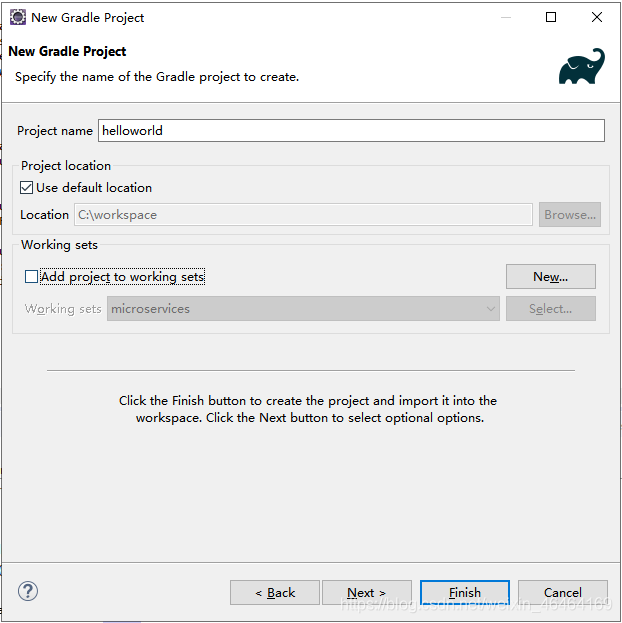This screenshot has width=622, height=623.
Task: Click the Working sets group title
Action: (x=59, y=245)
